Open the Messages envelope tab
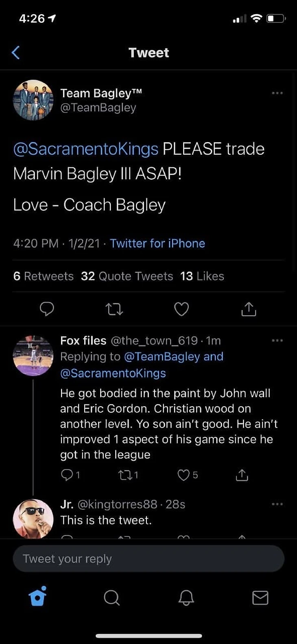This screenshot has width=297, height=644. click(x=260, y=598)
